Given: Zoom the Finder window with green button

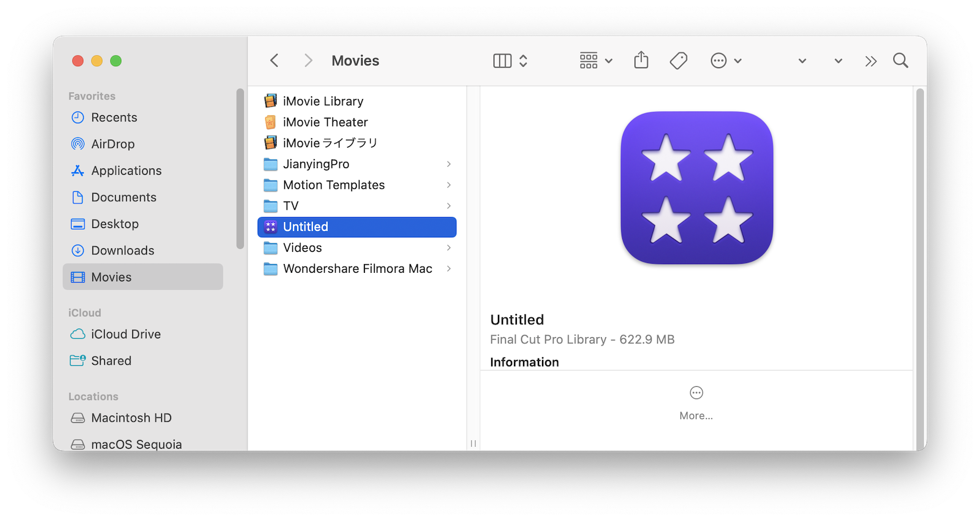Looking at the screenshot, I should (x=116, y=61).
